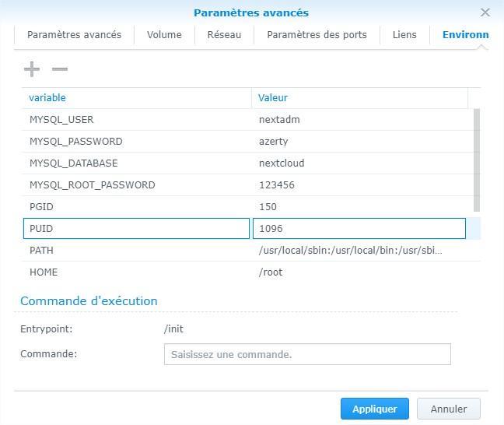Open the first Paramètres avancés tab
This screenshot has height=425, width=504.
point(74,35)
